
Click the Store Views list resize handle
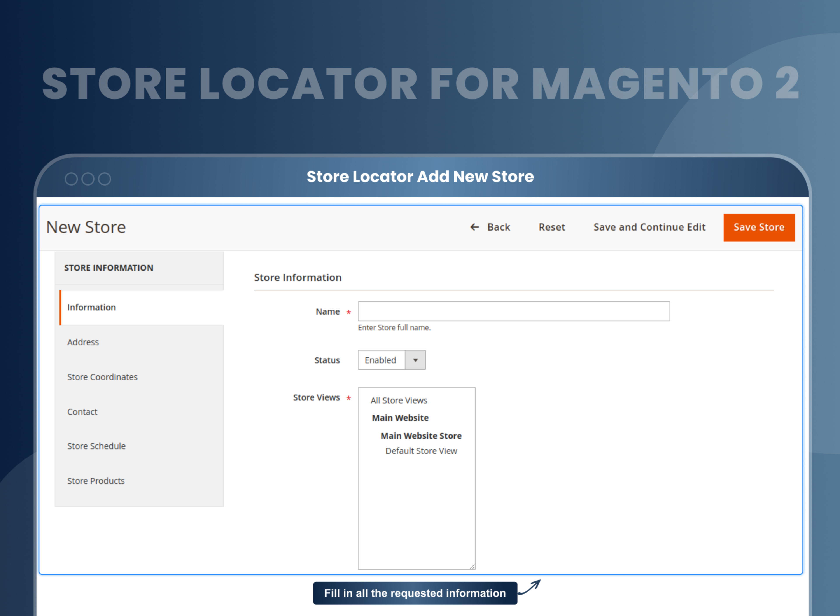point(472,566)
